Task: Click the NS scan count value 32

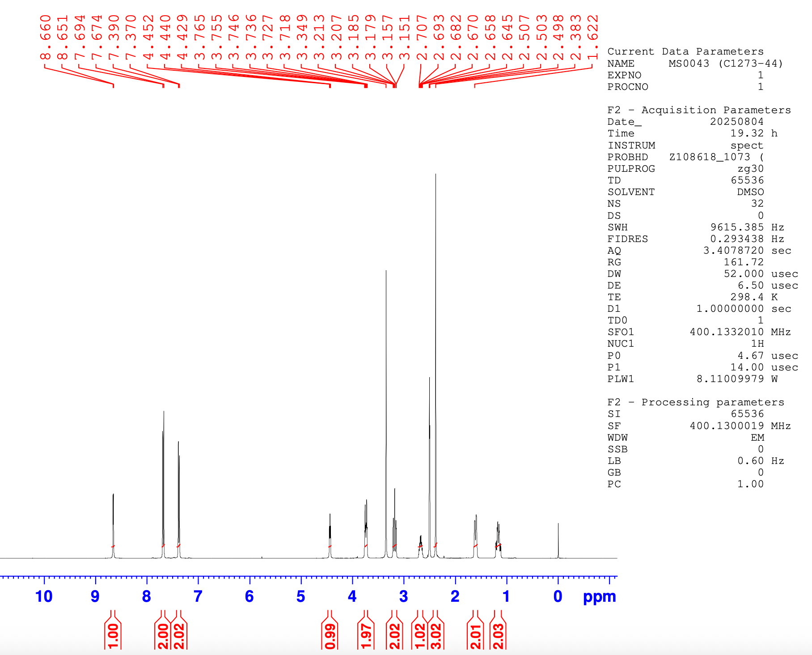Action: pyautogui.click(x=757, y=204)
